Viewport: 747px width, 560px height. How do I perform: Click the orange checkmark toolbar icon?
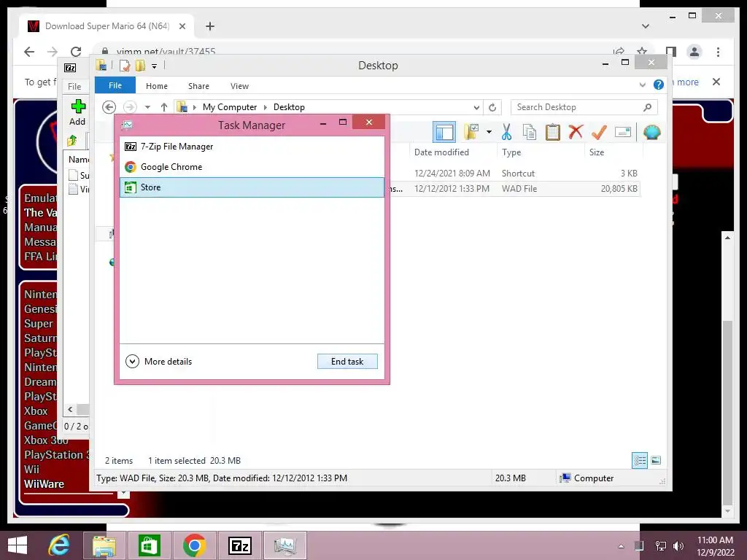[x=599, y=132]
